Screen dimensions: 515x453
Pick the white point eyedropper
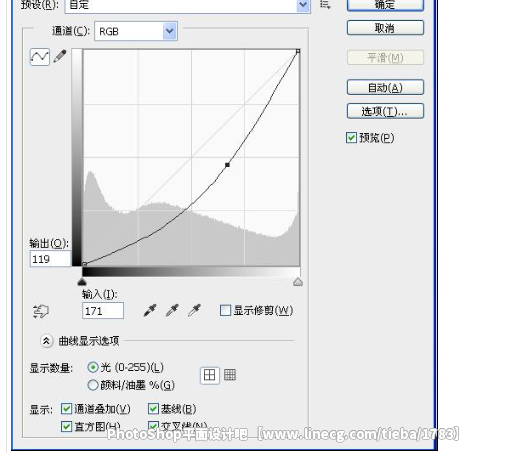[194, 310]
